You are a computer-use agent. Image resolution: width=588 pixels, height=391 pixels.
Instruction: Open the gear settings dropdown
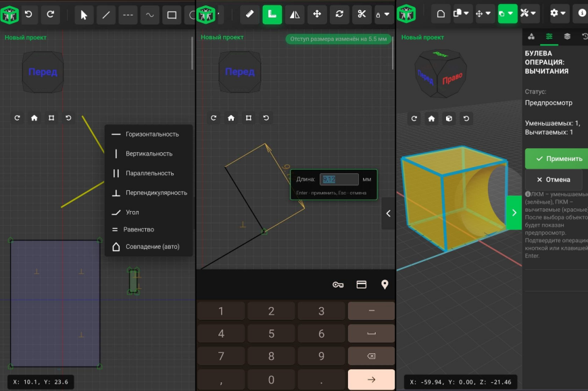click(x=558, y=14)
